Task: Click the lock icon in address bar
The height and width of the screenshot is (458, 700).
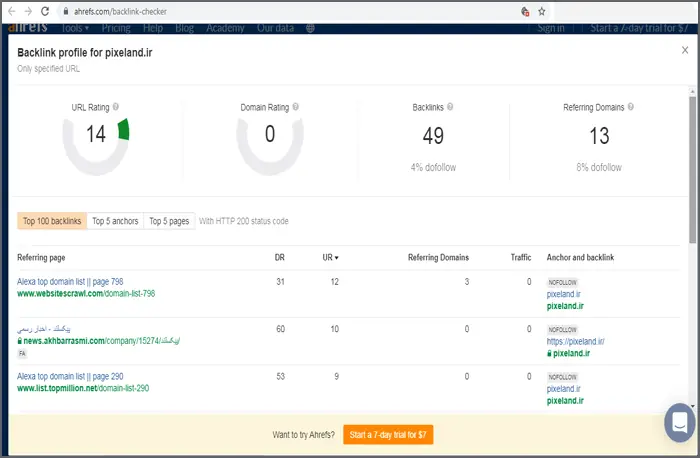Action: (66, 12)
